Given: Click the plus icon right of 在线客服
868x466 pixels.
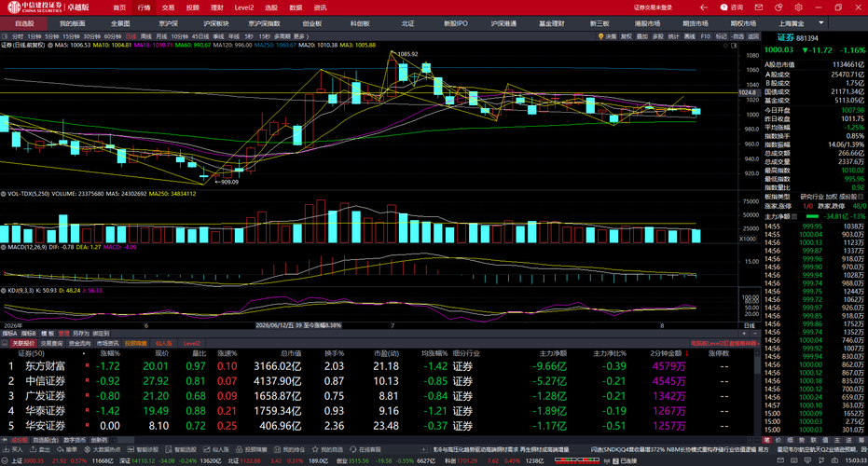Looking at the screenshot, I should pyautogui.click(x=423, y=449).
